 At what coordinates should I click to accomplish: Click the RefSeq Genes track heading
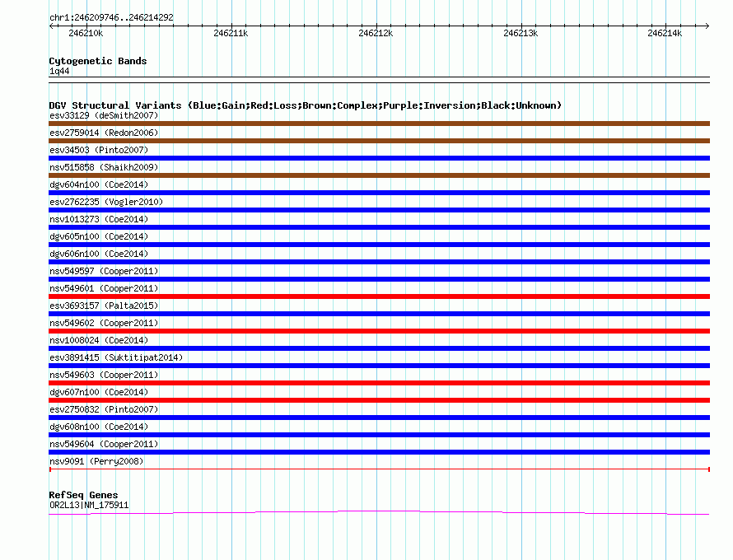[83, 495]
